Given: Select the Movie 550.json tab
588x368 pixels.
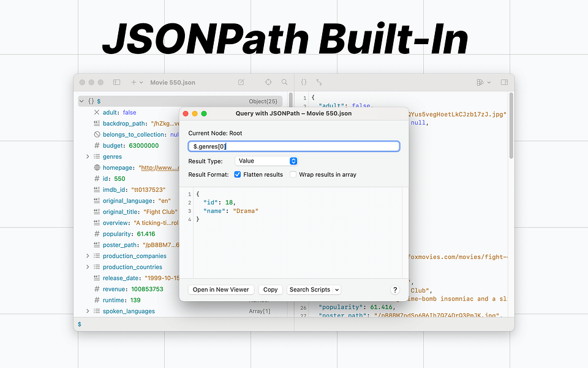Looking at the screenshot, I should pos(171,82).
